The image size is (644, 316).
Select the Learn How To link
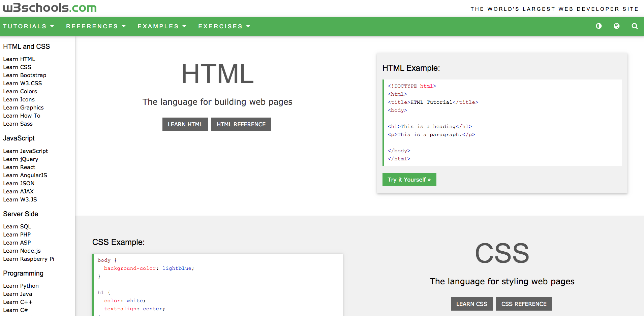coord(22,116)
